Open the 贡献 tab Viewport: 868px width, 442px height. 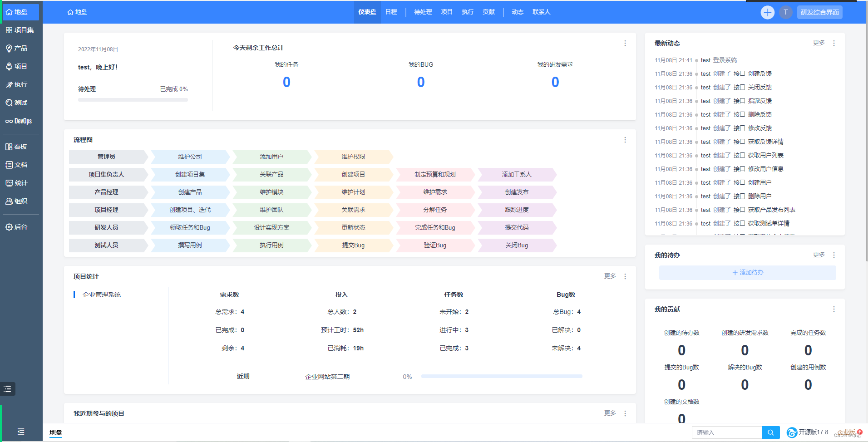coord(489,12)
